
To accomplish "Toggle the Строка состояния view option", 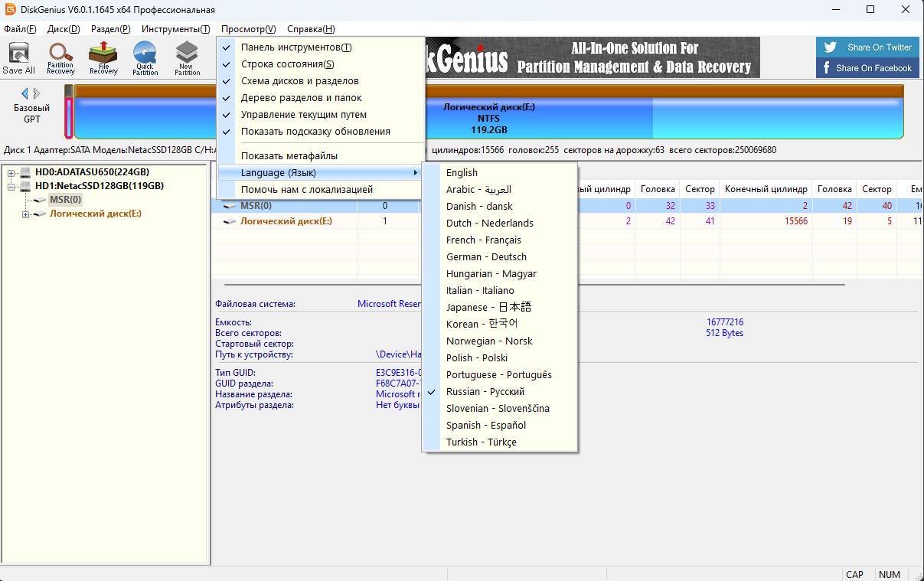I will [x=321, y=64].
